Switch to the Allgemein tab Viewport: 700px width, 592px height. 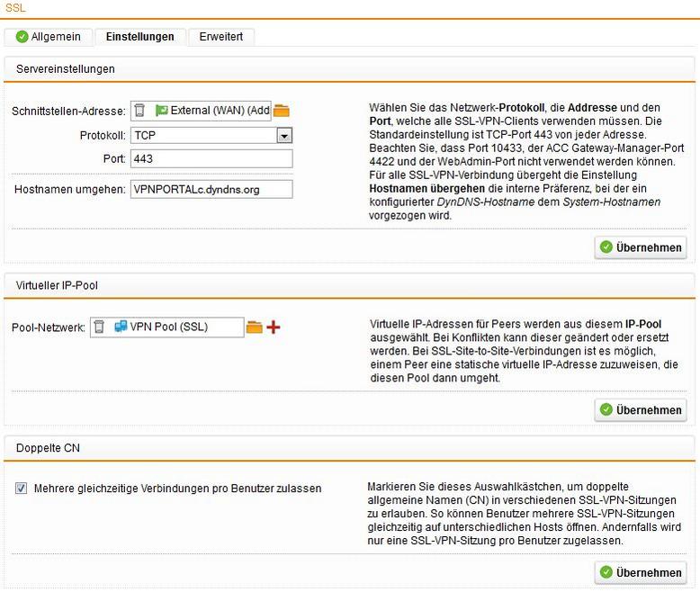pos(48,37)
